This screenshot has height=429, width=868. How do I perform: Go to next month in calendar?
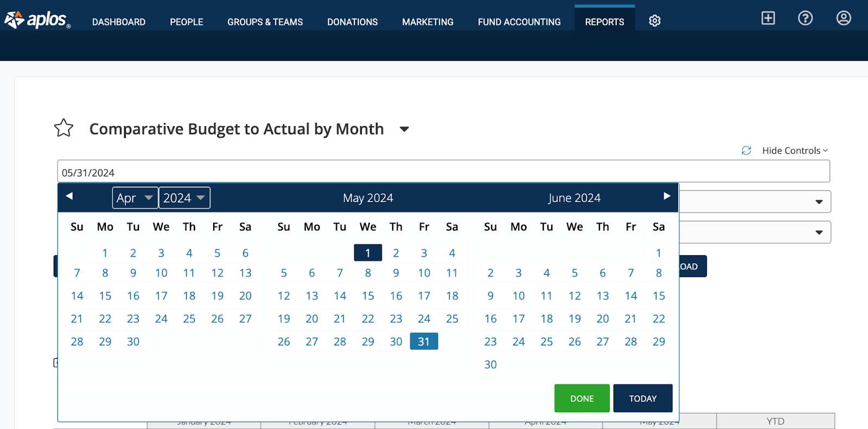click(x=667, y=196)
